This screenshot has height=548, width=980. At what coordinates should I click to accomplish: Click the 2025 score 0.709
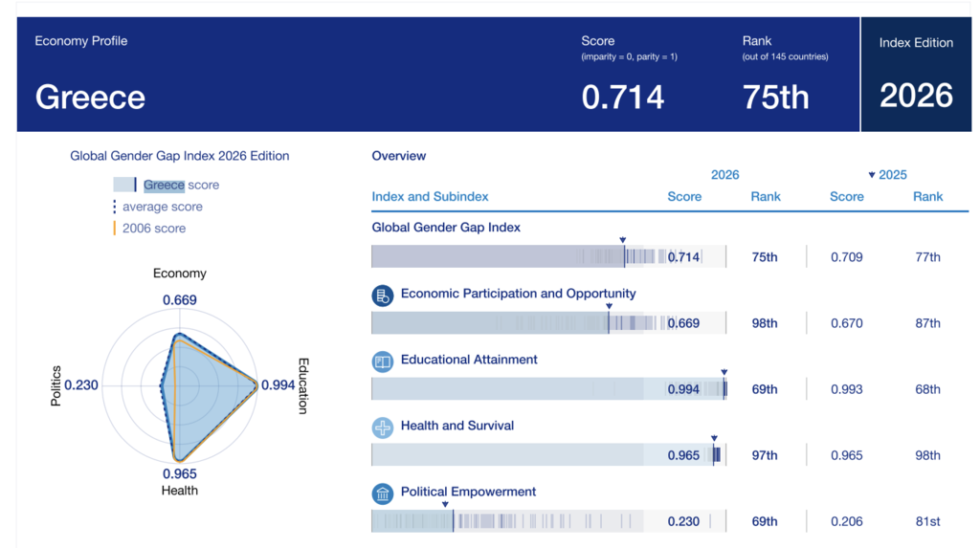(x=847, y=257)
